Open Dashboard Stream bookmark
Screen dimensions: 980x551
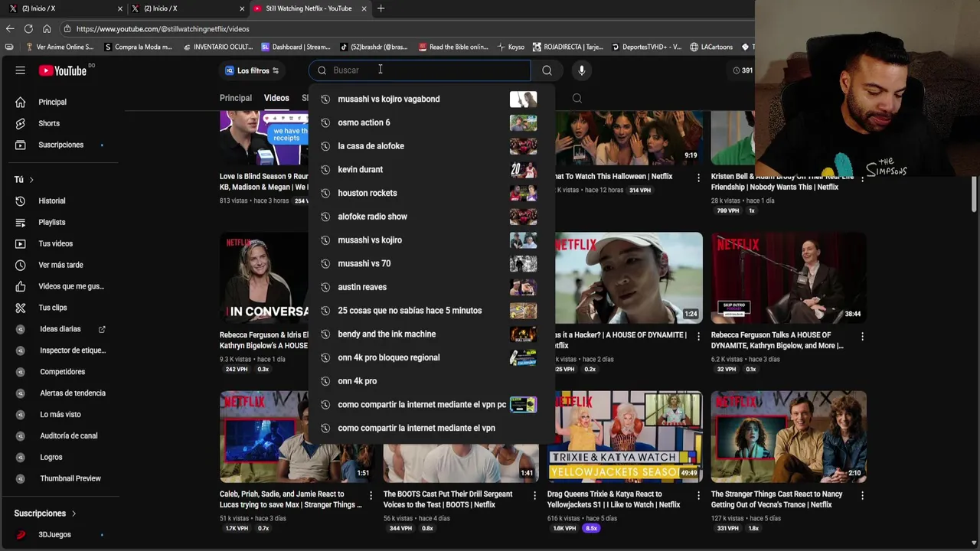[x=296, y=47]
